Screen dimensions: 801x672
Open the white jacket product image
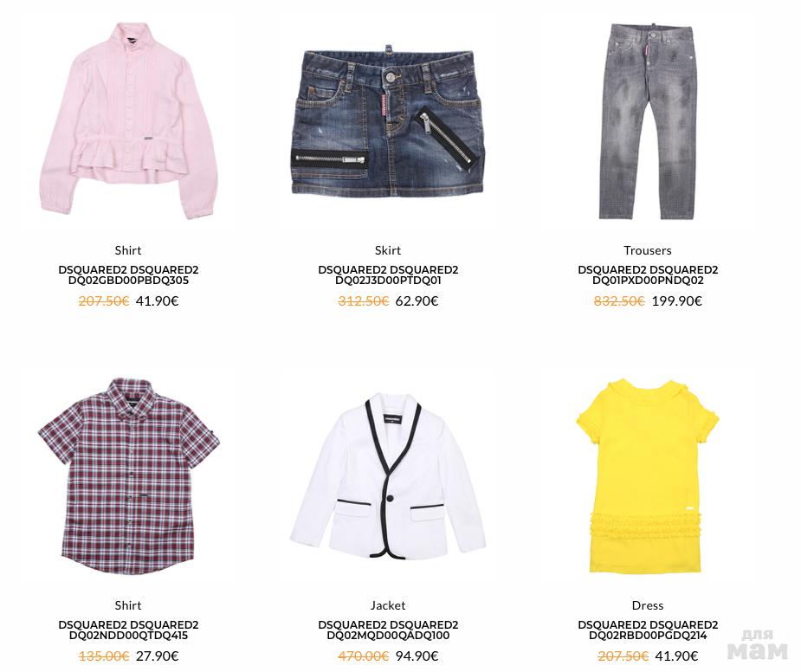click(388, 475)
